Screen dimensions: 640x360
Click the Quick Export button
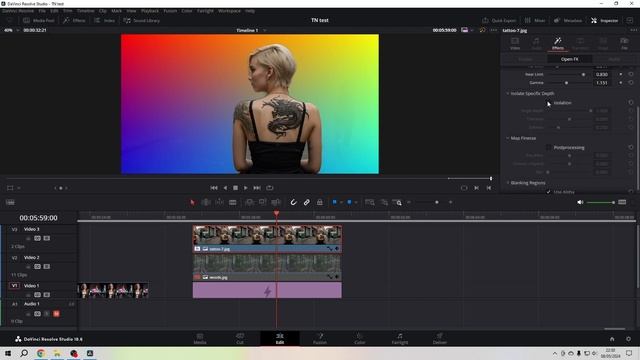point(499,20)
